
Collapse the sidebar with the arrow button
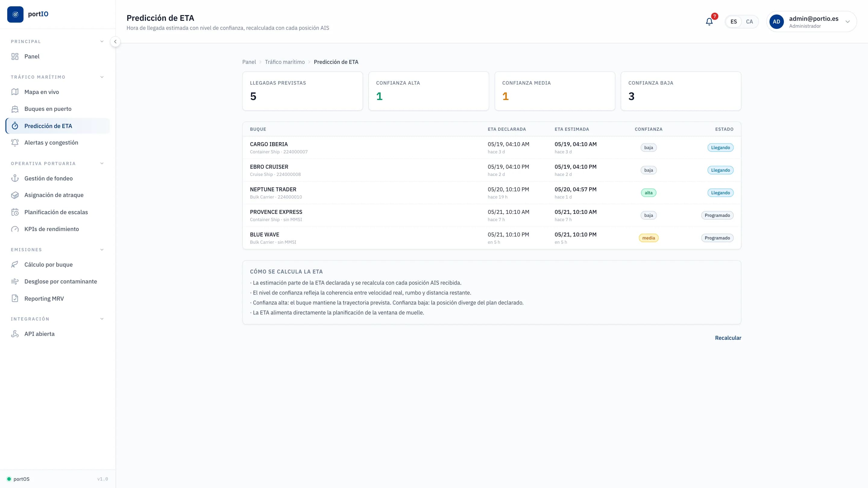pos(115,42)
